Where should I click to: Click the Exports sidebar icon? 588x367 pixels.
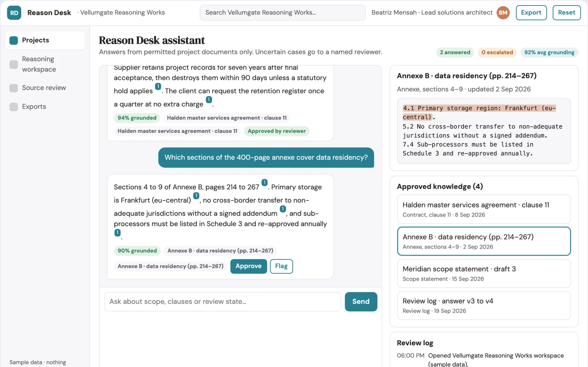[14, 107]
